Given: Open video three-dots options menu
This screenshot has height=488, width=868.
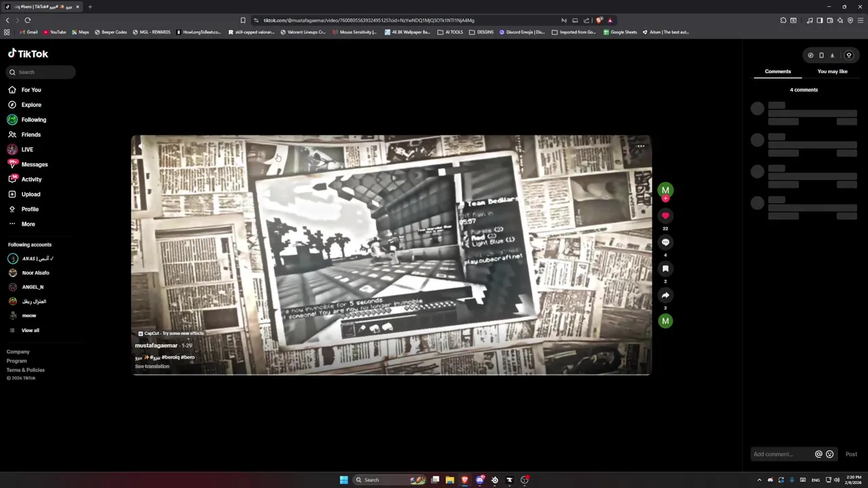Looking at the screenshot, I should coord(641,146).
